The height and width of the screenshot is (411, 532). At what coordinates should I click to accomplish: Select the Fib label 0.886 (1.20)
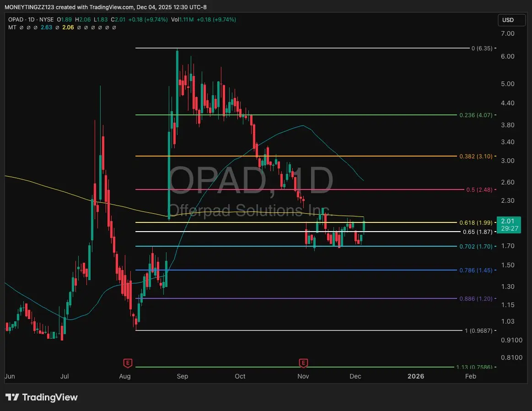click(476, 299)
